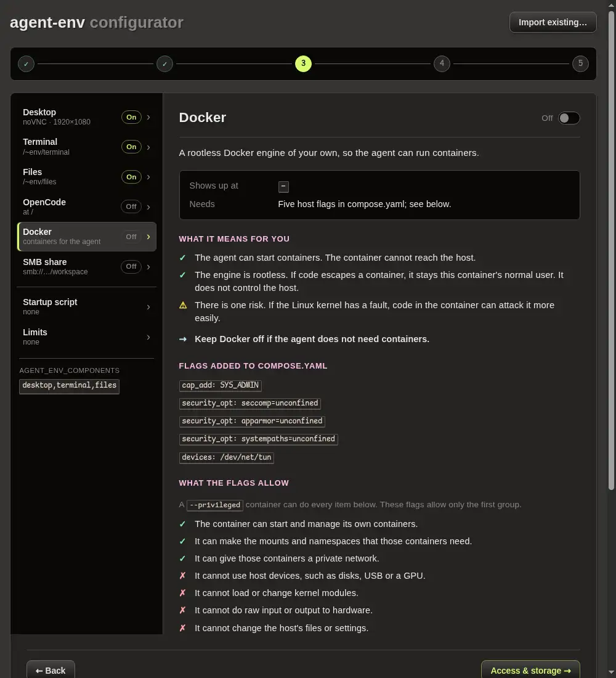
Task: Select the Terminal component entry
Action: click(x=86, y=147)
